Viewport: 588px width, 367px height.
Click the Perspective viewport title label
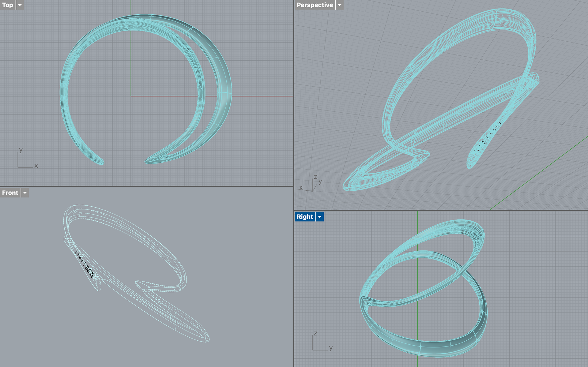315,5
